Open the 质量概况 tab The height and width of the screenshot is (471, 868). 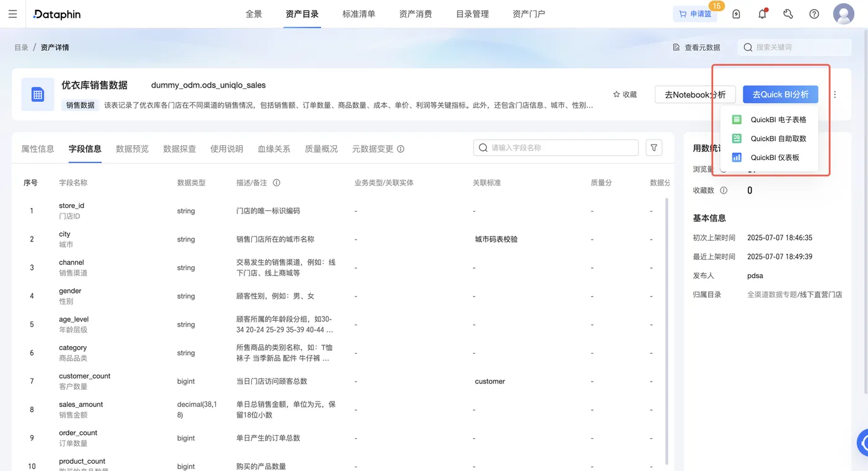pyautogui.click(x=321, y=149)
